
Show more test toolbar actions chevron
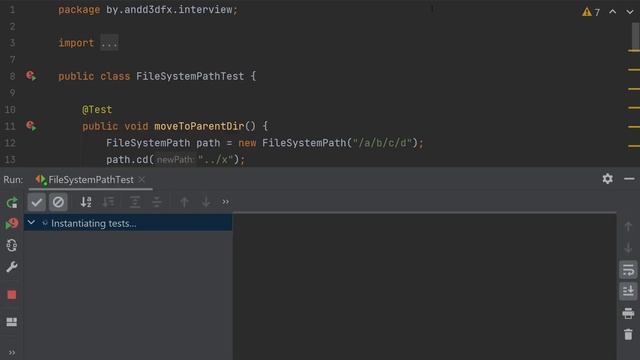pyautogui.click(x=226, y=202)
